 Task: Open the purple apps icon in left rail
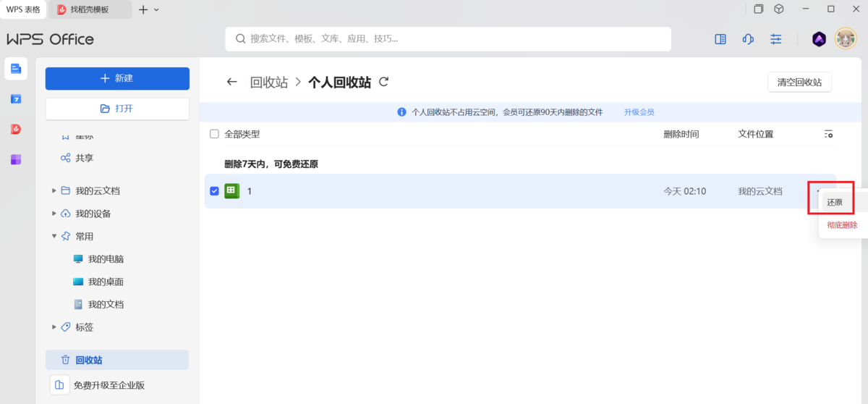tap(16, 159)
